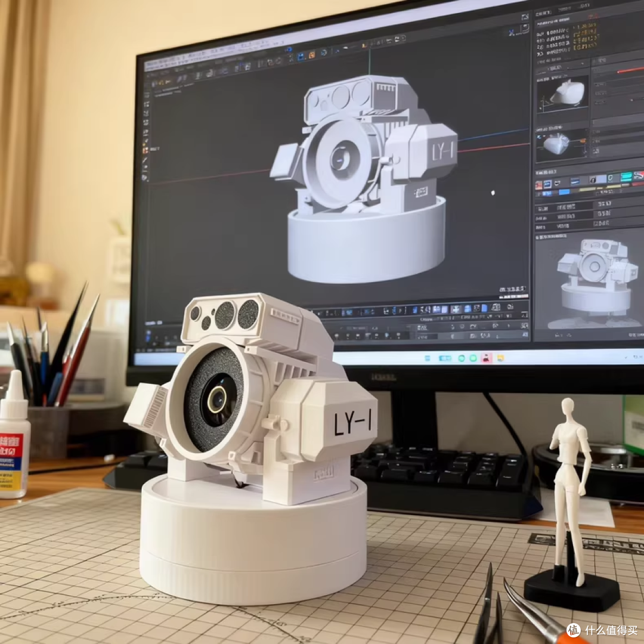Click the highlighted icon in the bottom timeline toolbar
Screen dimensions: 644x644
pyautogui.click(x=456, y=308)
